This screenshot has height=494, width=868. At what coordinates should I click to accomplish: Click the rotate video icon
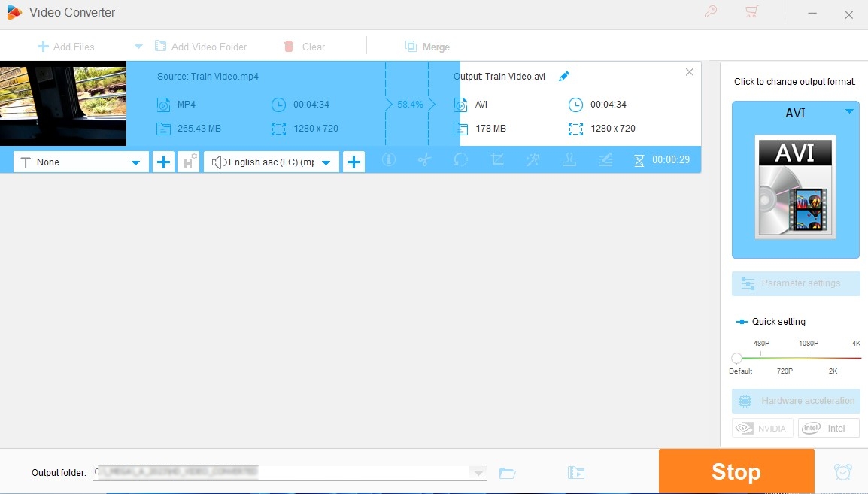[x=460, y=160]
